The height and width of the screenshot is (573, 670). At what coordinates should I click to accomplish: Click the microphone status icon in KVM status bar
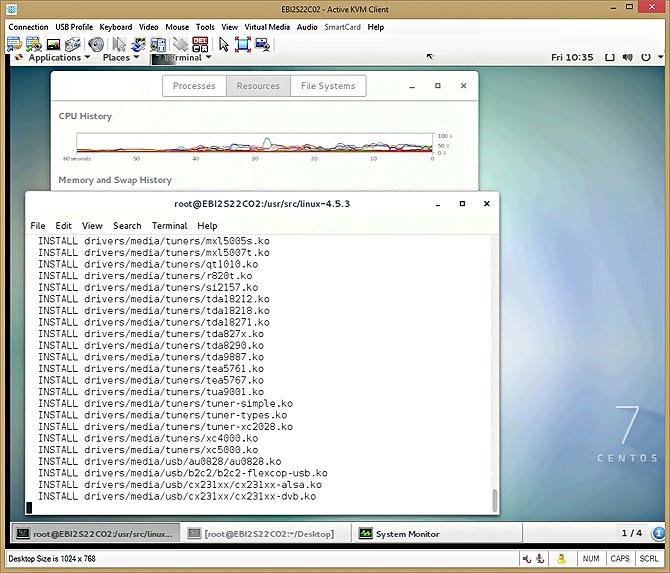pyautogui.click(x=540, y=558)
